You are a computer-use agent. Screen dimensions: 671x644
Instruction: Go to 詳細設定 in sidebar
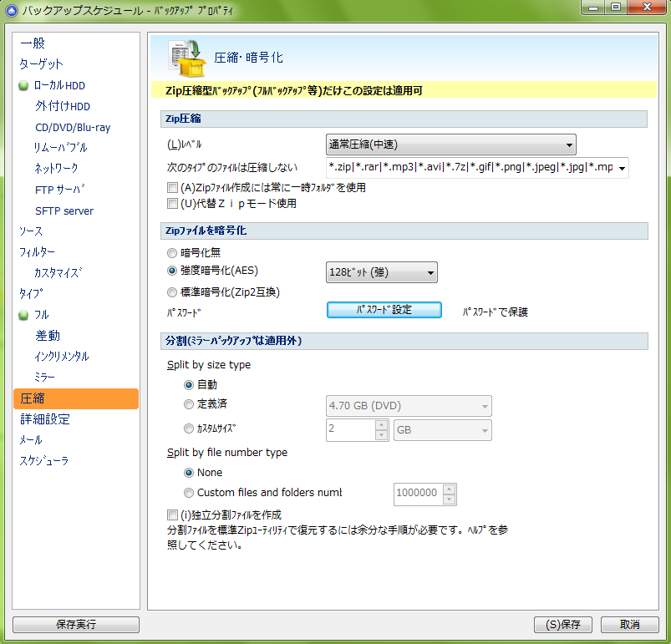pos(45,419)
